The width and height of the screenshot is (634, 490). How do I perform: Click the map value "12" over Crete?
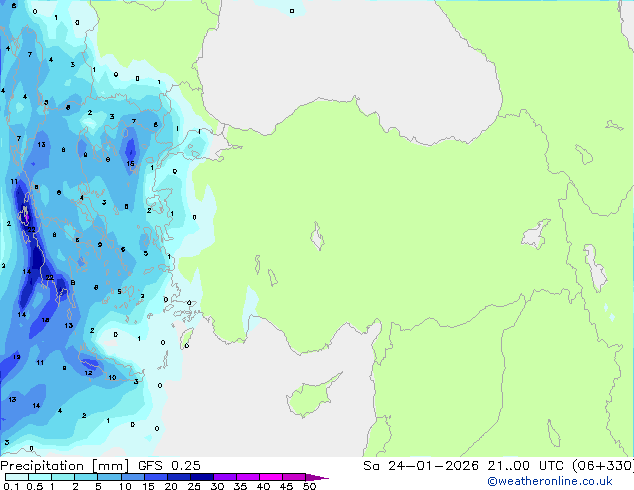coord(89,373)
